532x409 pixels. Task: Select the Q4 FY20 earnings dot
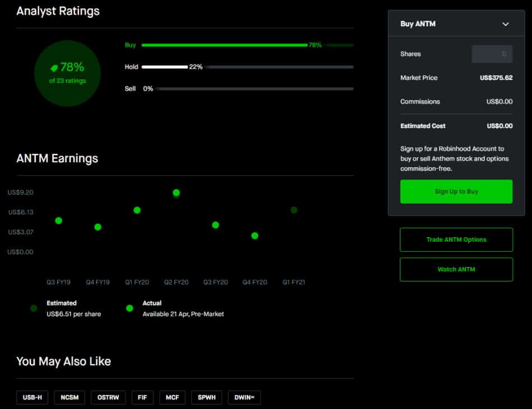pyautogui.click(x=255, y=236)
